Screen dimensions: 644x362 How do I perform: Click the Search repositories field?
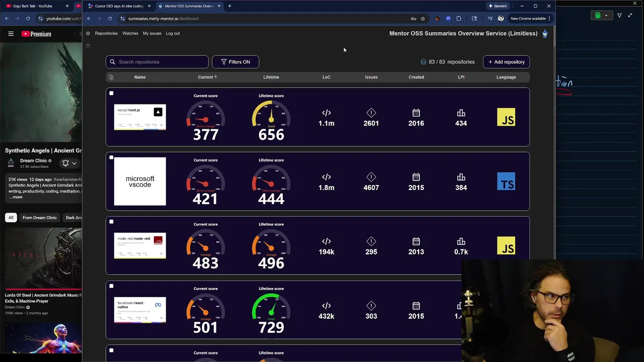click(157, 62)
